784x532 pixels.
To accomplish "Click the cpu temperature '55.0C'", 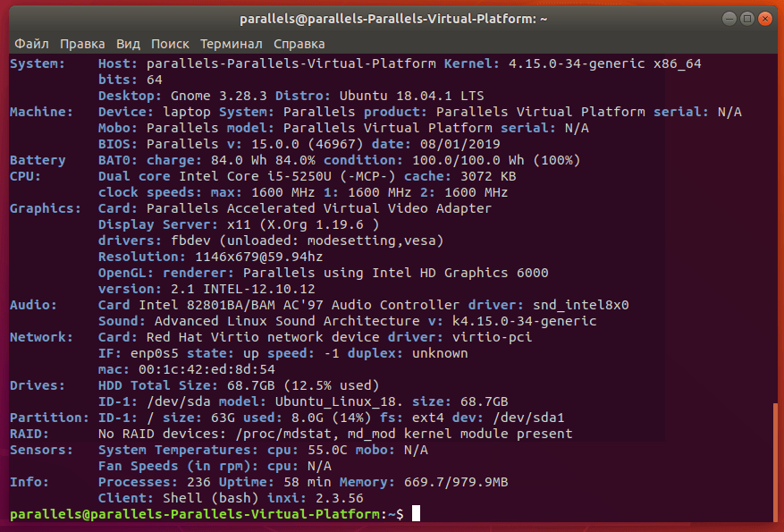I will (x=327, y=450).
